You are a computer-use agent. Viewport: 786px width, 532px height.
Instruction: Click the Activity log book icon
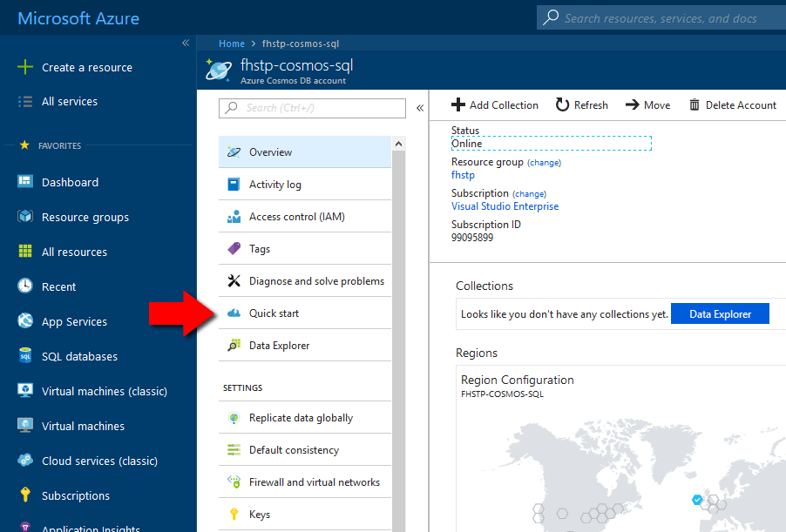pos(234,185)
